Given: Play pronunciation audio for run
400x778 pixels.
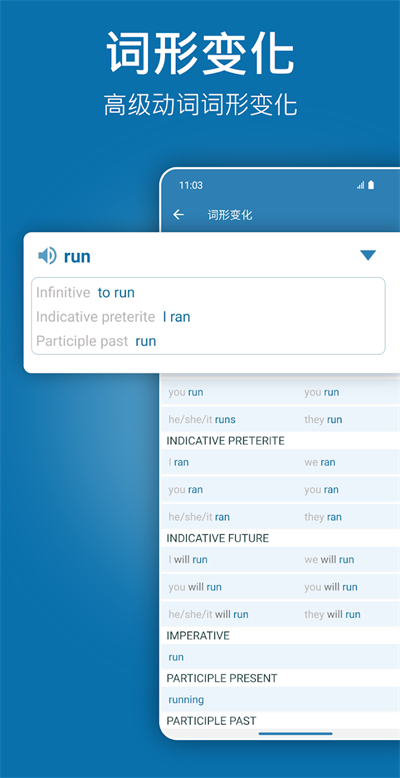Looking at the screenshot, I should tap(47, 256).
